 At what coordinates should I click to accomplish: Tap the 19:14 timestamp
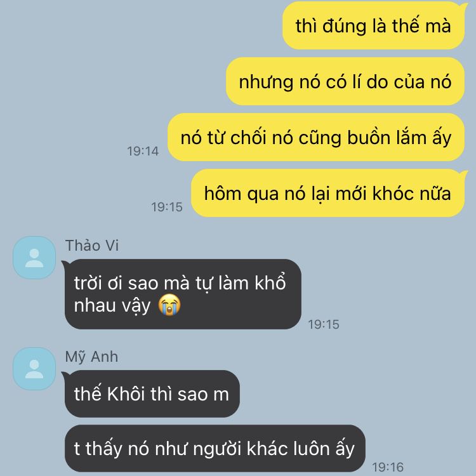coord(143,151)
